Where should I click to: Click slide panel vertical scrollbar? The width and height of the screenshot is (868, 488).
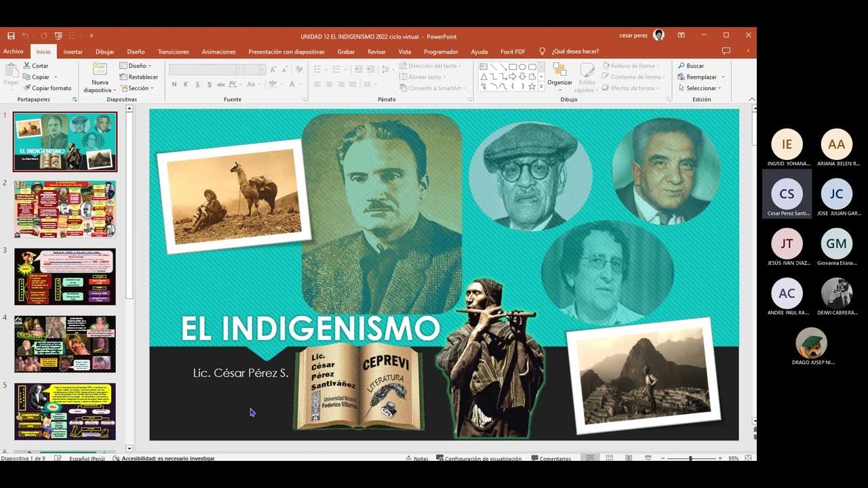tap(130, 279)
